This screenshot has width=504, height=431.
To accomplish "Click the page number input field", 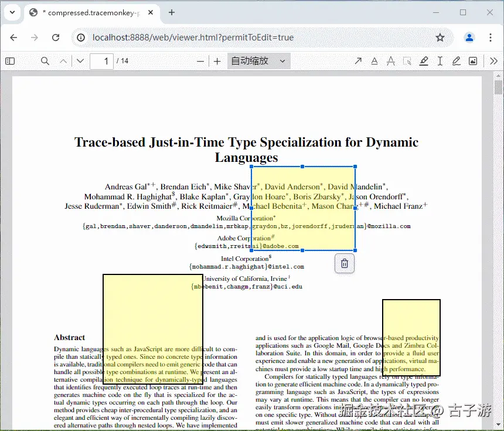I will (x=101, y=61).
